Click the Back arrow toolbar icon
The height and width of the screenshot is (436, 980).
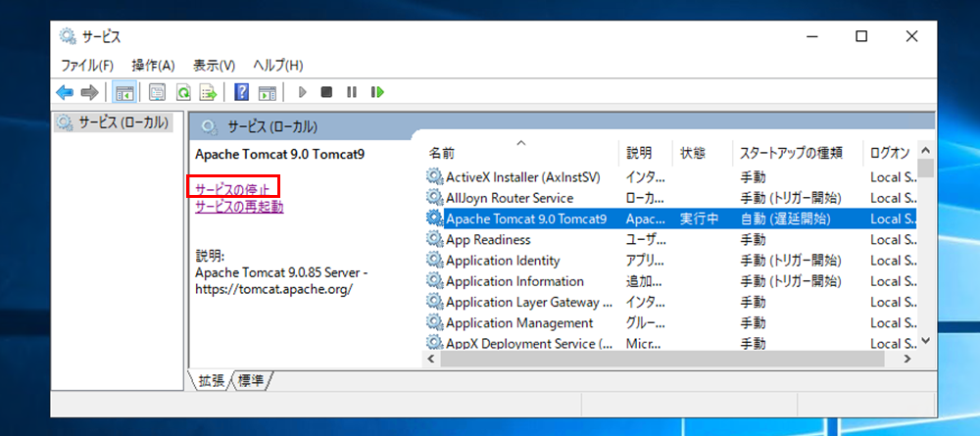pos(65,93)
